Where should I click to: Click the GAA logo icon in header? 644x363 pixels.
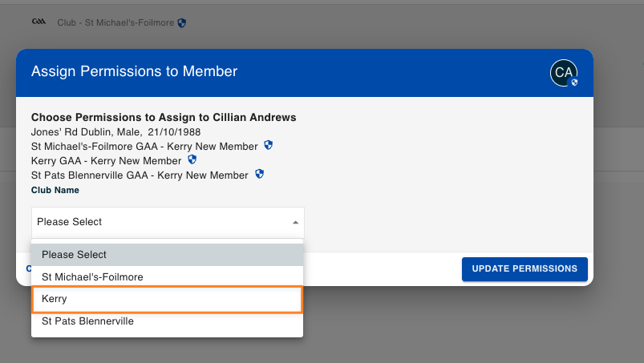pyautogui.click(x=38, y=22)
